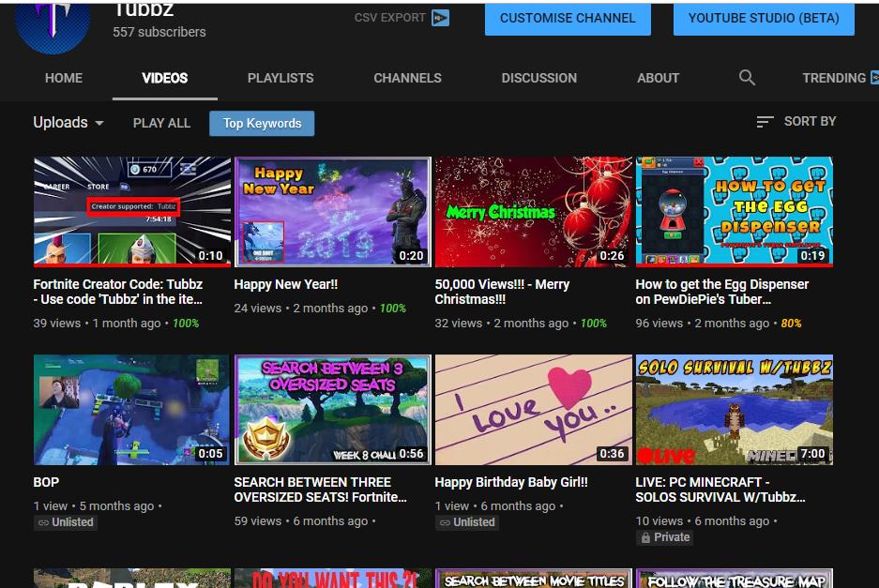Viewport: 879px width, 588px height.
Task: Click the 0:10 duration badge
Action: click(x=210, y=256)
